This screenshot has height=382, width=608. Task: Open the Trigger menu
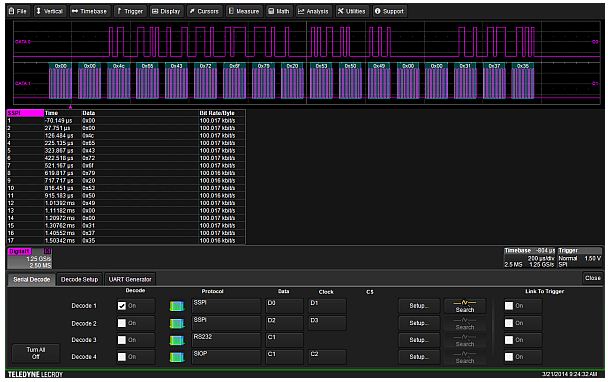point(130,11)
